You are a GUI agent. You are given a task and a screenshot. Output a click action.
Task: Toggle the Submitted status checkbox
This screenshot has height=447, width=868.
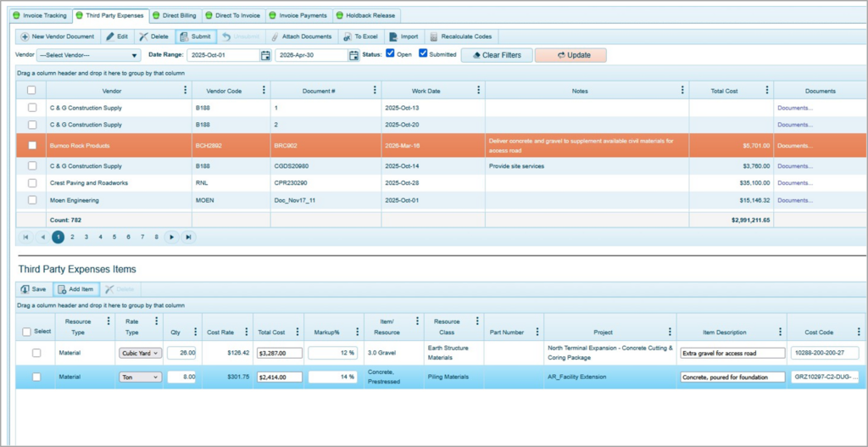pos(424,53)
